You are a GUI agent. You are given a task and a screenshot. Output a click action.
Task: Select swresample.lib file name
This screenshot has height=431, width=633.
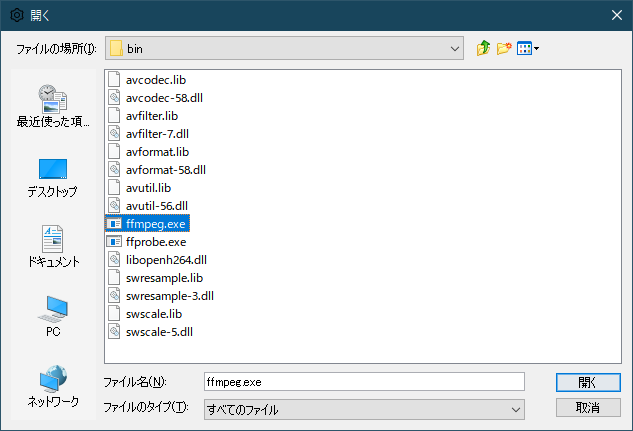point(164,278)
